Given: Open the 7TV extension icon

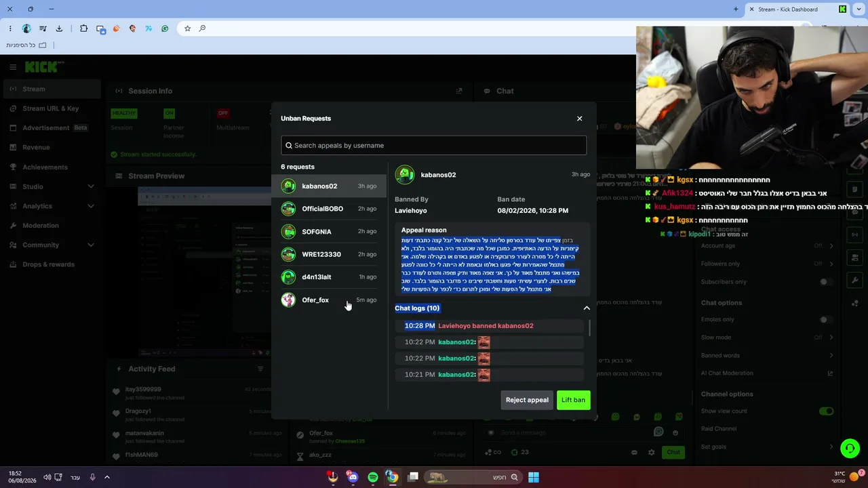Looking at the screenshot, I should [x=149, y=28].
